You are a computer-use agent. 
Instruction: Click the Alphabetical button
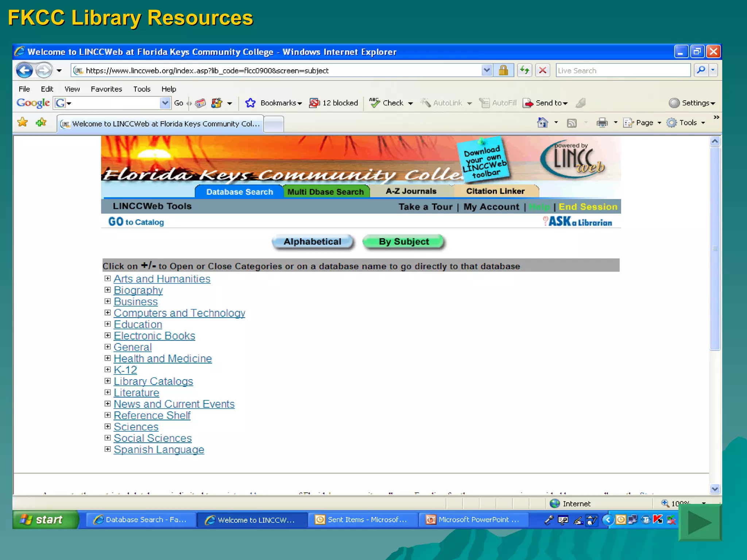(x=313, y=242)
